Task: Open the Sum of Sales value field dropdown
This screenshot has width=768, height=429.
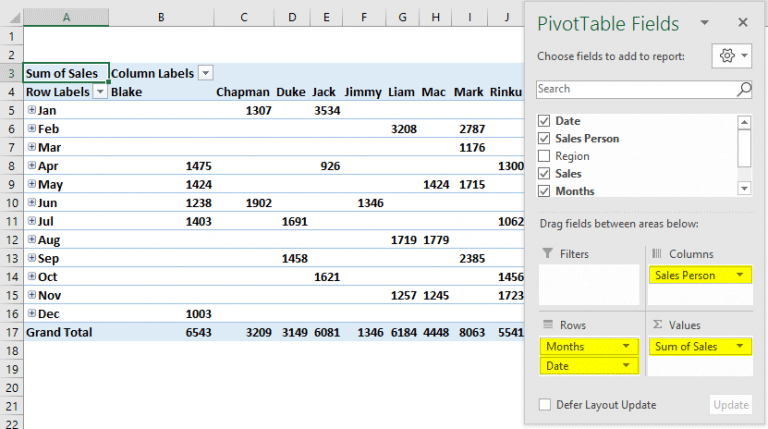Action: pos(738,346)
